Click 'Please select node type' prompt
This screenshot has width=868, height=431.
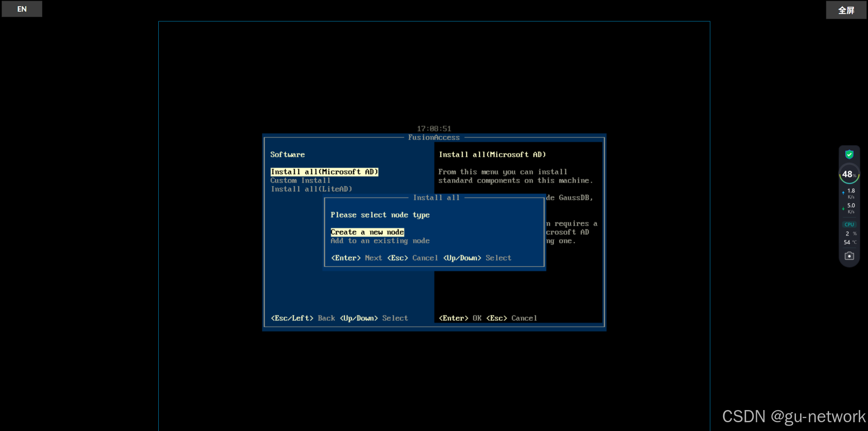380,215
